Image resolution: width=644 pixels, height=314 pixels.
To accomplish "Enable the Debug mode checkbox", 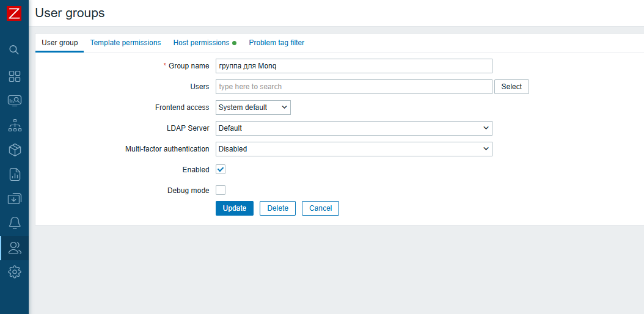I will point(221,190).
